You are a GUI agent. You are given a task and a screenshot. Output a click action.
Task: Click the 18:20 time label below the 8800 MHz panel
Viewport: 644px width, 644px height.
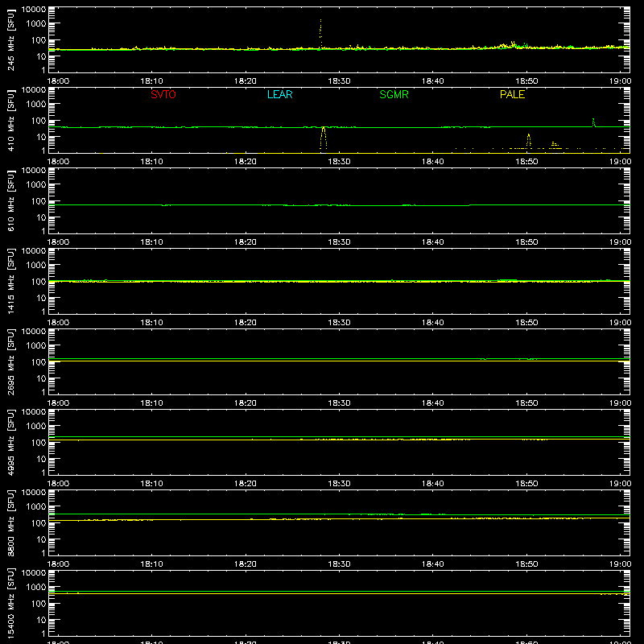[246, 564]
